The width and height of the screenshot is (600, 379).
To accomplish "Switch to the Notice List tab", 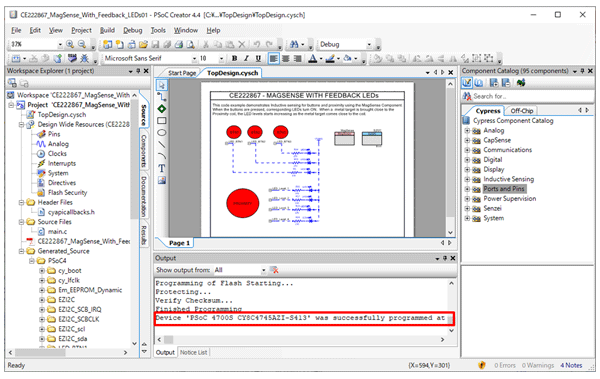I will 193,353.
